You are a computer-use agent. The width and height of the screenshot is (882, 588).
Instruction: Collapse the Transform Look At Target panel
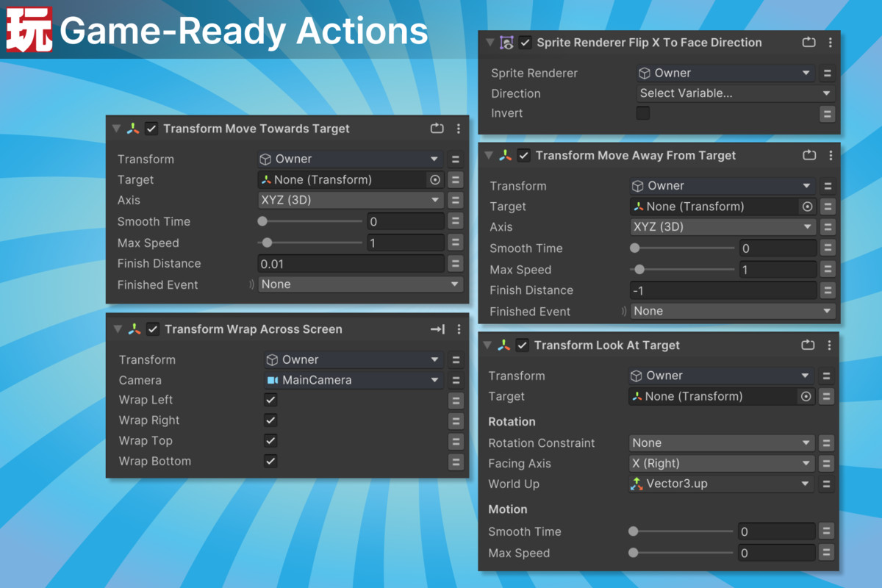click(x=487, y=345)
